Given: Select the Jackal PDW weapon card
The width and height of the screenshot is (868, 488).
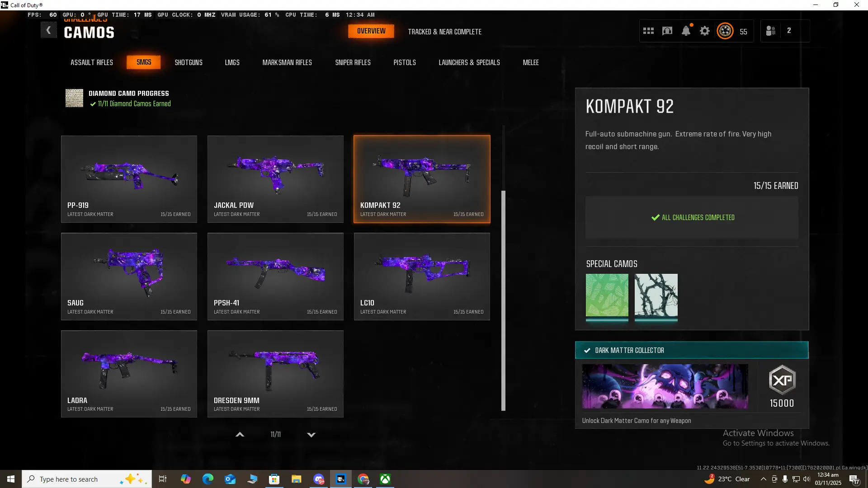Looking at the screenshot, I should click(275, 179).
